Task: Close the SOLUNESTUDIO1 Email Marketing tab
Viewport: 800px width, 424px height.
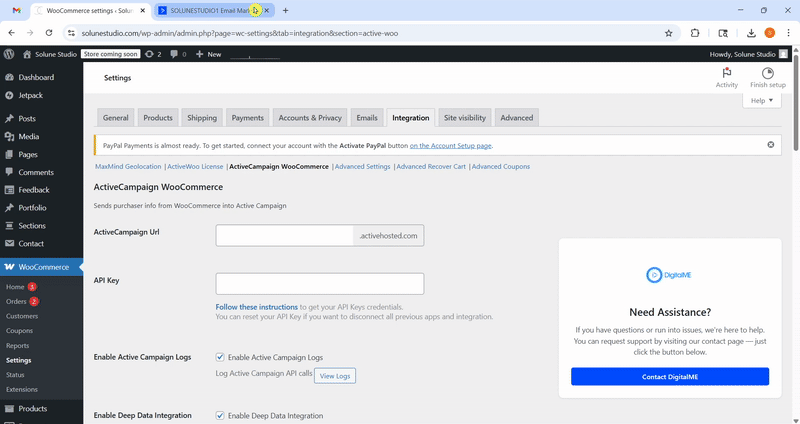Action: pos(266,10)
